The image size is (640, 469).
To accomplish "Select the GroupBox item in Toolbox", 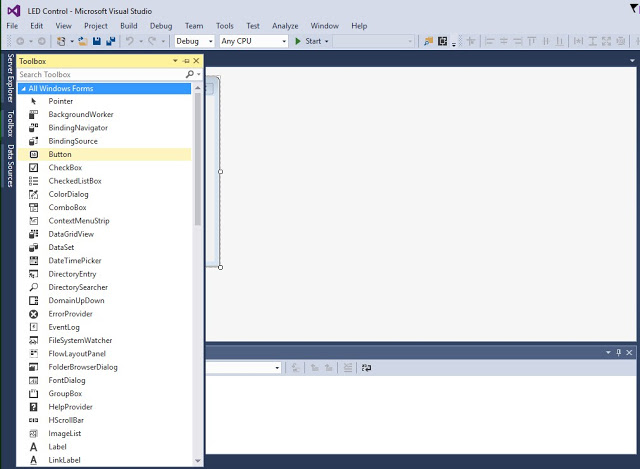I will point(104,393).
